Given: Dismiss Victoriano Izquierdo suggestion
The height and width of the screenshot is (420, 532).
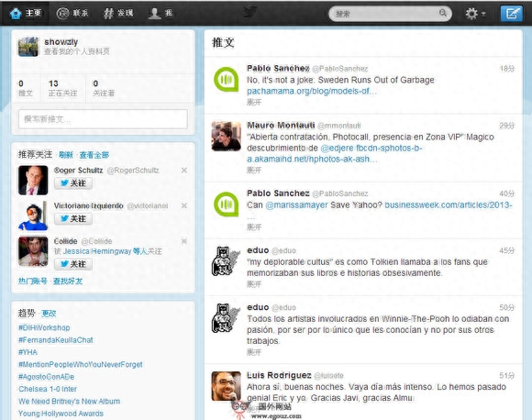Looking at the screenshot, I should (183, 205).
